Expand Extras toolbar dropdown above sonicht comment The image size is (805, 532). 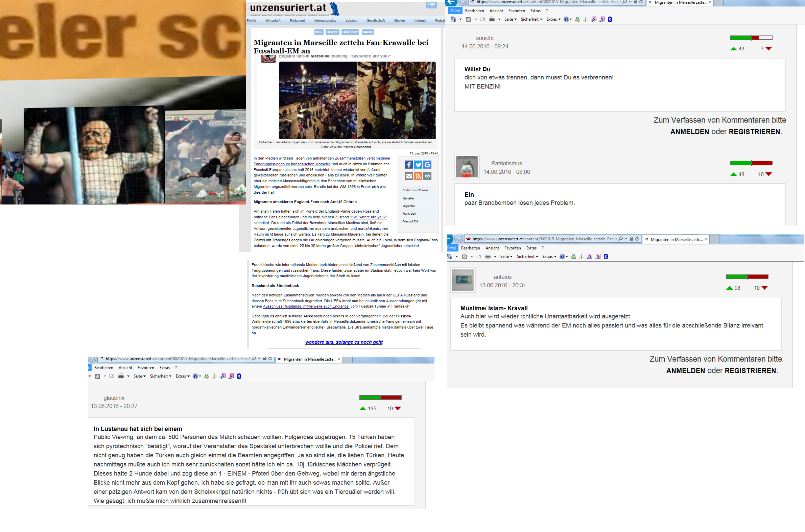[553, 19]
